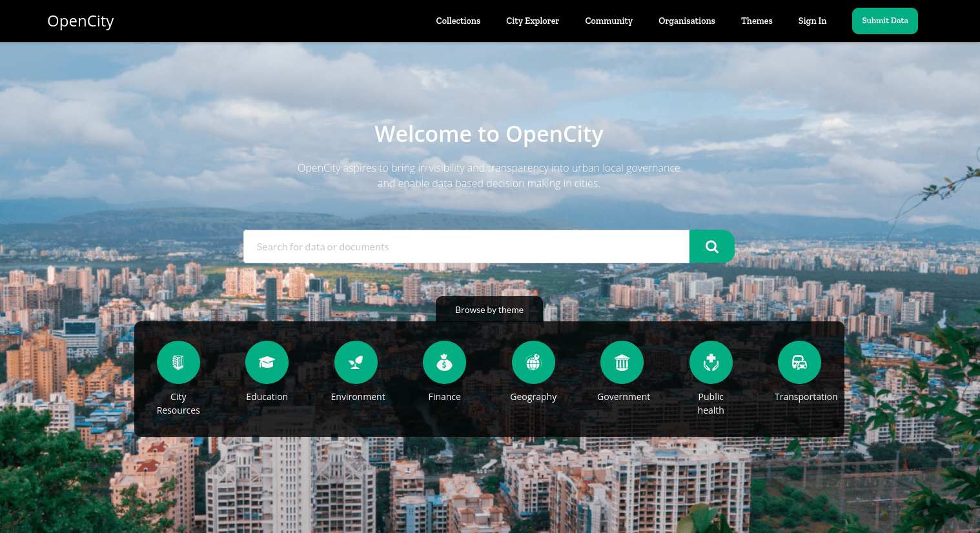Select the Finance money bag icon
This screenshot has height=533, width=980.
point(444,362)
